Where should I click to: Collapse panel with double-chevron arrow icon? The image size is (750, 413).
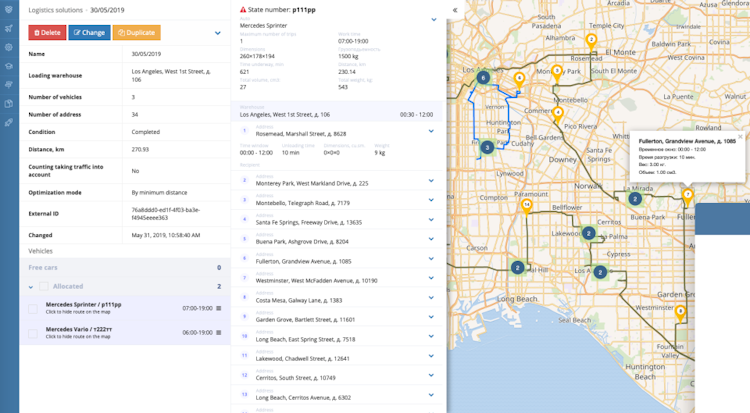click(x=455, y=10)
